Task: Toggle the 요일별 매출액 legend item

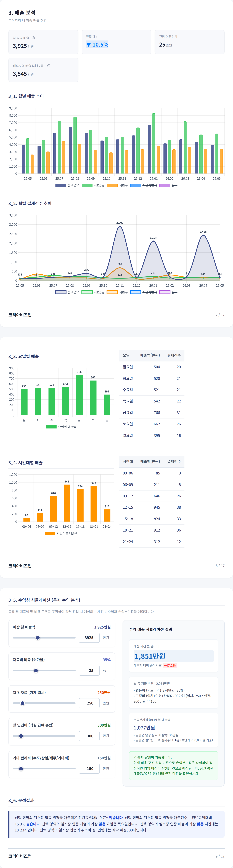Action: pyautogui.click(x=61, y=427)
